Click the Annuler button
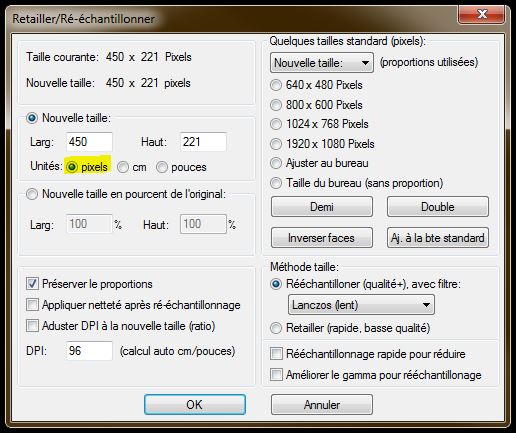516x433 pixels. (x=322, y=405)
